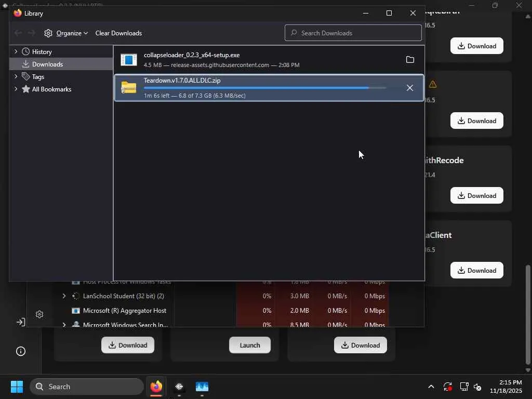Image resolution: width=532 pixels, height=399 pixels.
Task: Expand the Tags tree node
Action: point(16,77)
